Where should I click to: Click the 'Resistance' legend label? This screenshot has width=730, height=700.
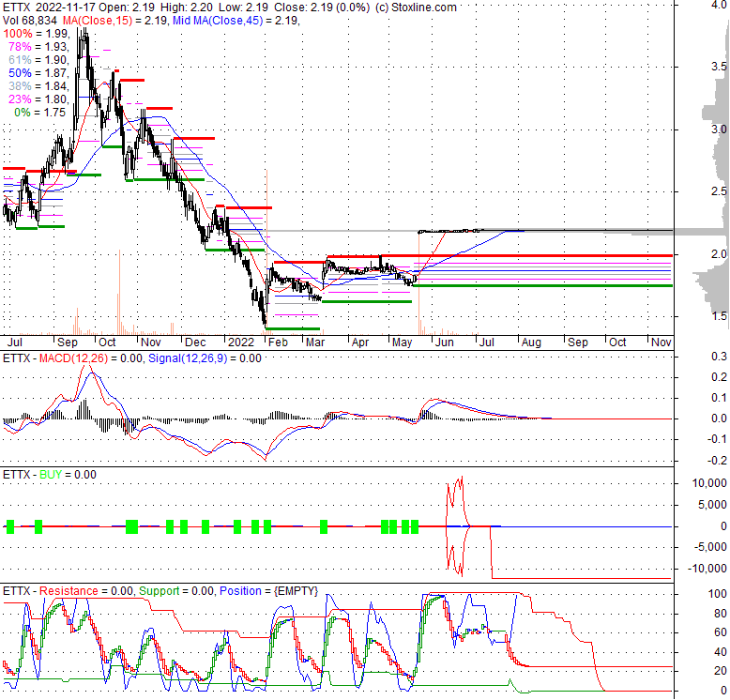pyautogui.click(x=68, y=591)
